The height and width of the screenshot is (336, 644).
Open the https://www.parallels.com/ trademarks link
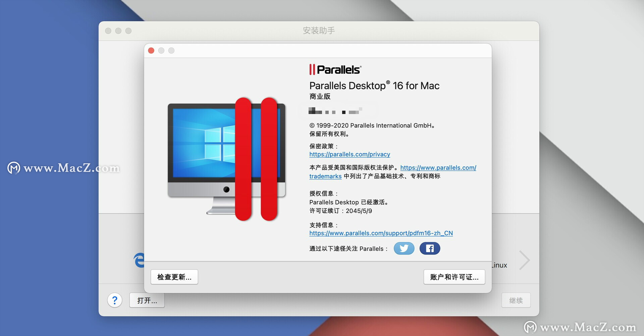click(x=438, y=168)
